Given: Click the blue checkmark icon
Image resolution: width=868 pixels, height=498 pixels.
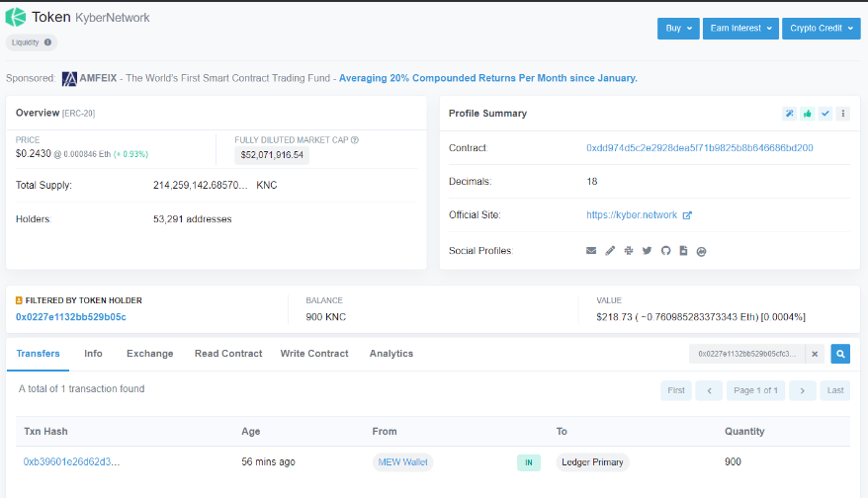Looking at the screenshot, I should click(x=825, y=114).
